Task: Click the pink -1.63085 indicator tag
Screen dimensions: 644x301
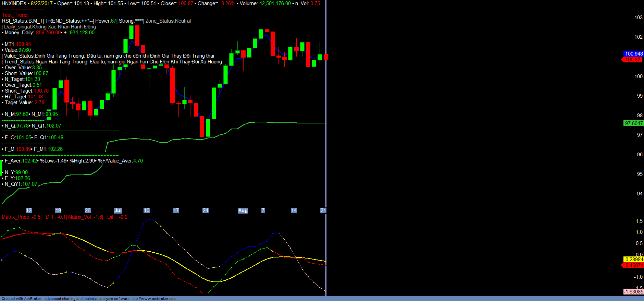Action: coord(633,292)
